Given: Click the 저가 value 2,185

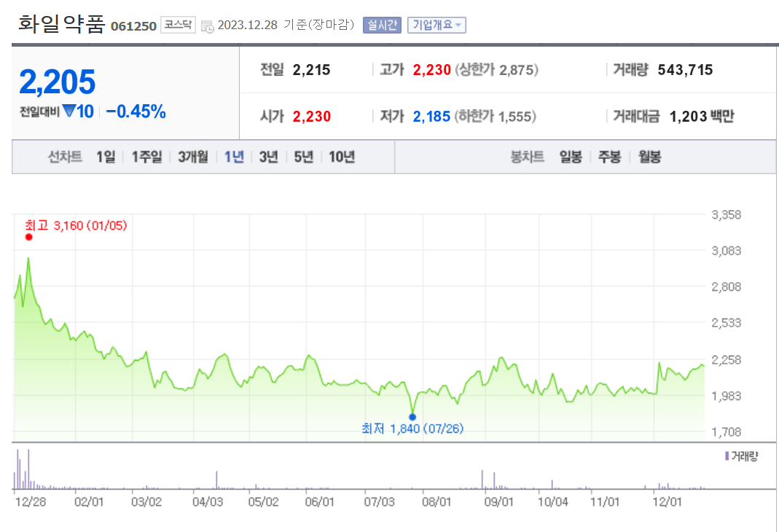Looking at the screenshot, I should 431,116.
